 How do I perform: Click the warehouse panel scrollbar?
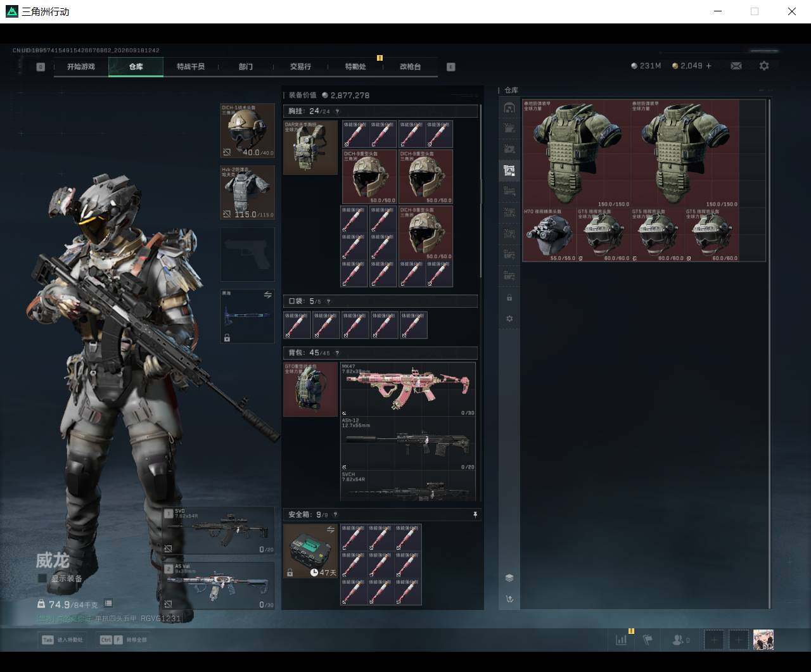coord(770,353)
